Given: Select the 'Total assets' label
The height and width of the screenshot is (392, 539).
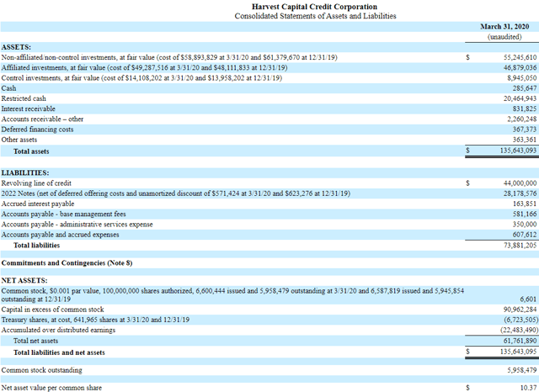Looking at the screenshot, I should click(31, 151).
